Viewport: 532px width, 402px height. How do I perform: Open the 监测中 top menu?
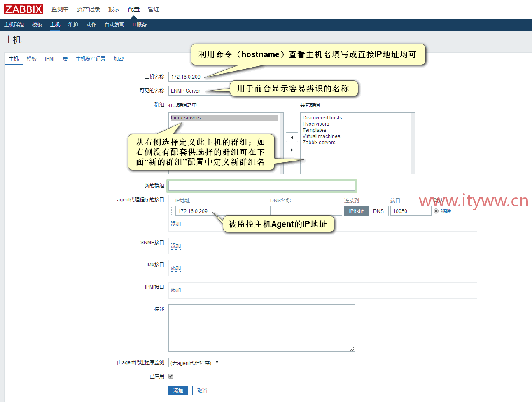coord(60,9)
